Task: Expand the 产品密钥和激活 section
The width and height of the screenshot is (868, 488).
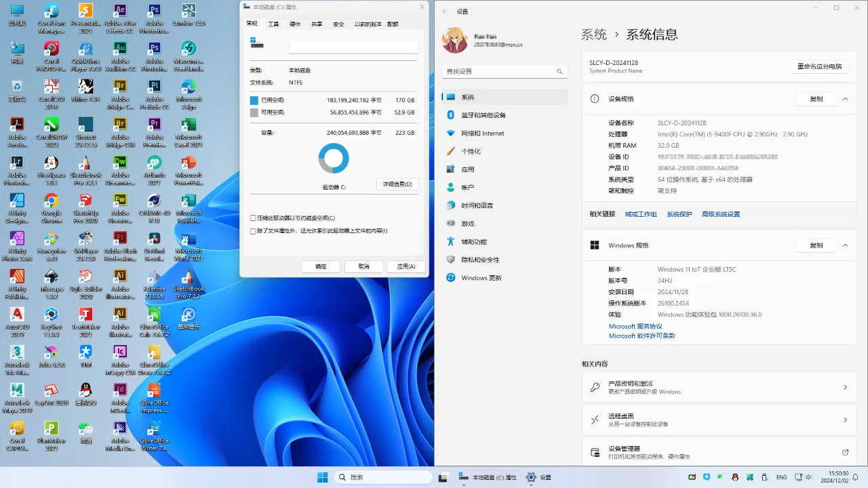Action: click(846, 387)
